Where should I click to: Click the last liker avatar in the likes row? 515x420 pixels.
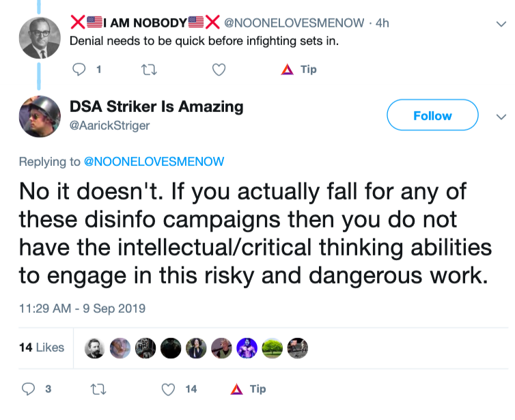coord(298,348)
